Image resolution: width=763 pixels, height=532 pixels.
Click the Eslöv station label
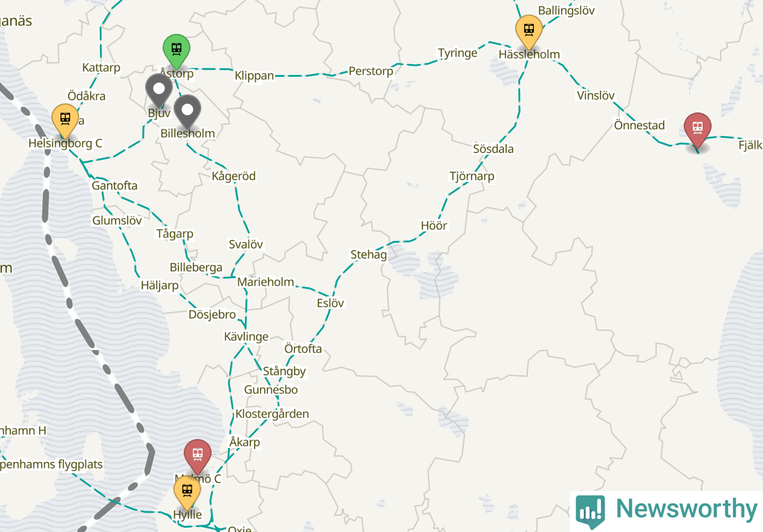[x=330, y=303]
